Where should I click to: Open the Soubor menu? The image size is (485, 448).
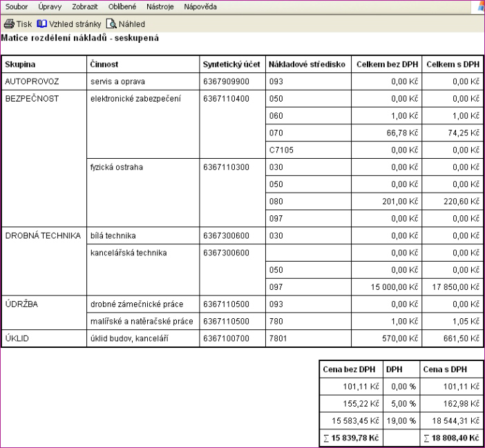[x=17, y=6]
